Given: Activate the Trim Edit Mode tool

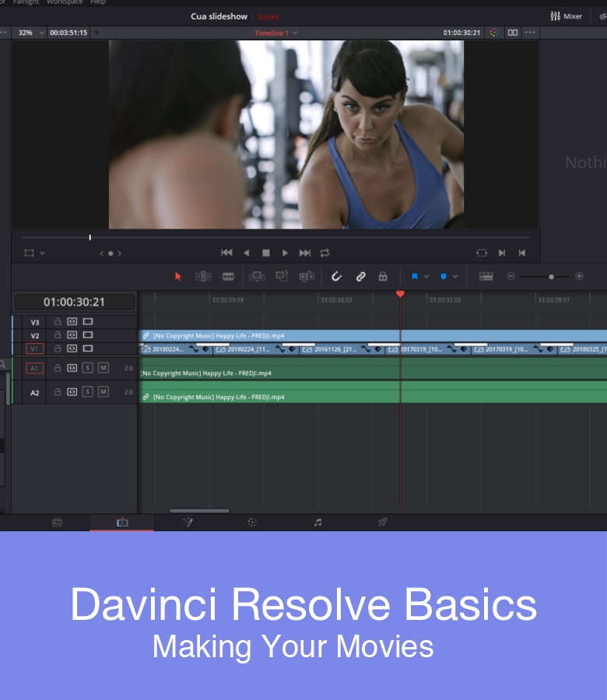Looking at the screenshot, I should 203,277.
